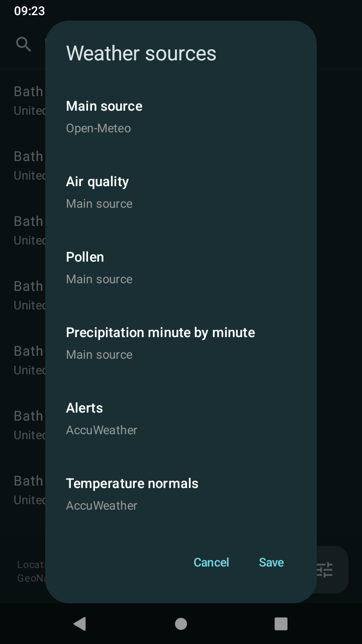This screenshot has height=644, width=362.
Task: Select the bottommost Bath result behind dialog
Action: (x=28, y=490)
